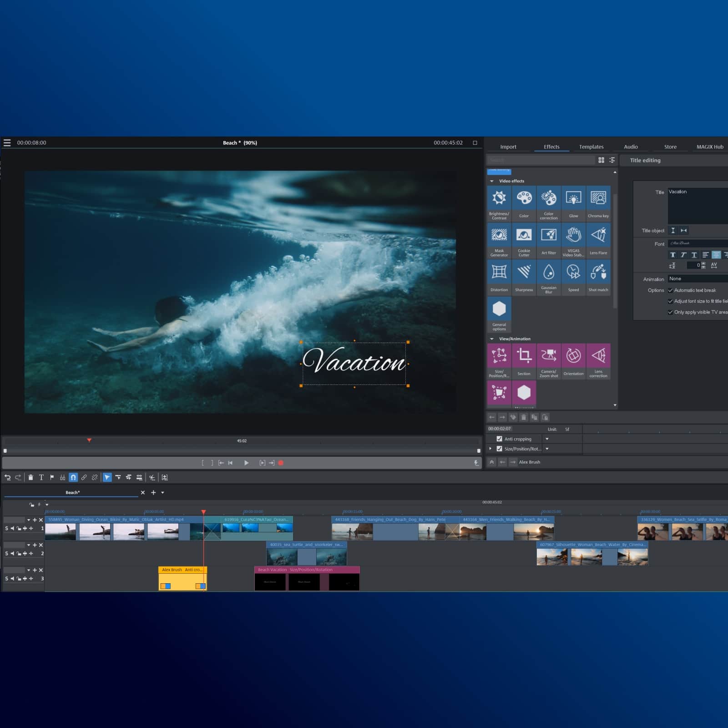Start playback with the Play button
728x728 pixels.
[247, 463]
